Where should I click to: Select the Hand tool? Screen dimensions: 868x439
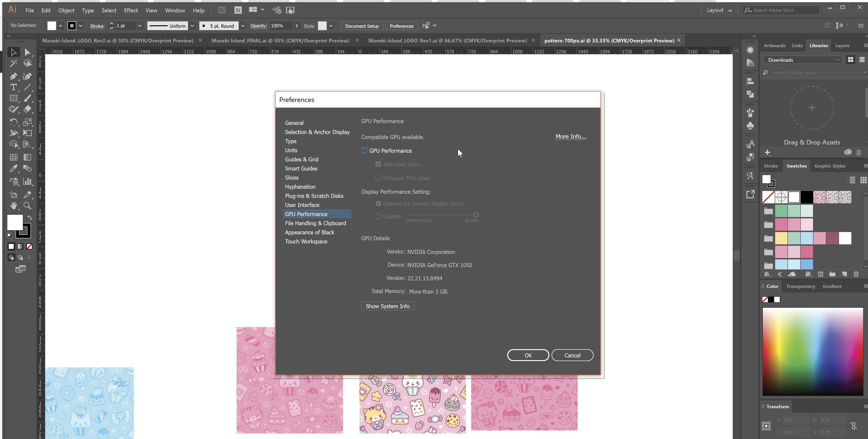[x=13, y=205]
